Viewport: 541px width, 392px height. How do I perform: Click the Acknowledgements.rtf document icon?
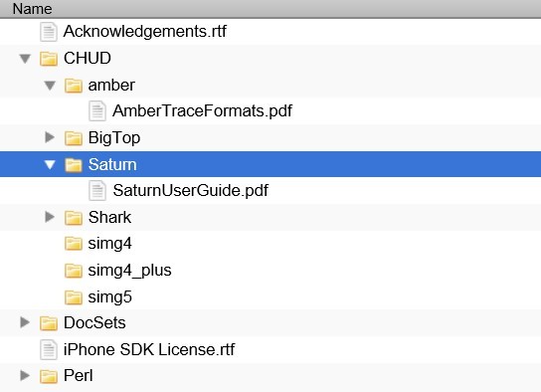(x=49, y=32)
